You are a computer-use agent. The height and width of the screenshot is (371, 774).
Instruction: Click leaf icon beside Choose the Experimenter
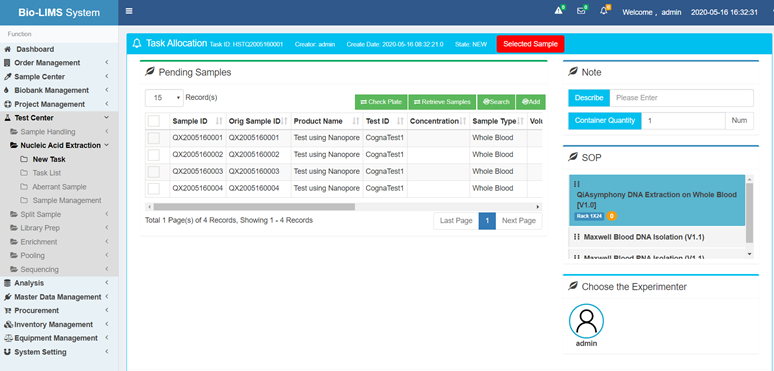pos(573,286)
